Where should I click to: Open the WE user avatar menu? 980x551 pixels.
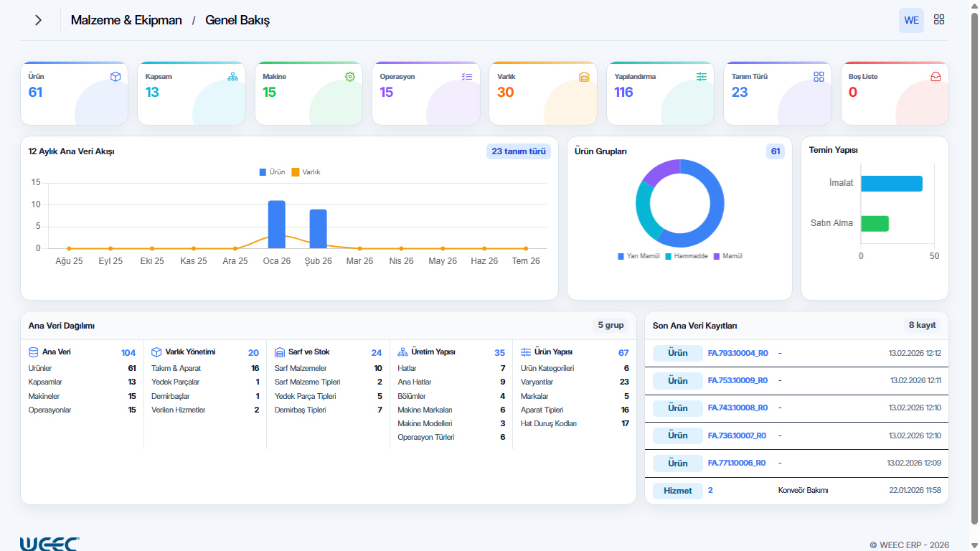(x=911, y=20)
